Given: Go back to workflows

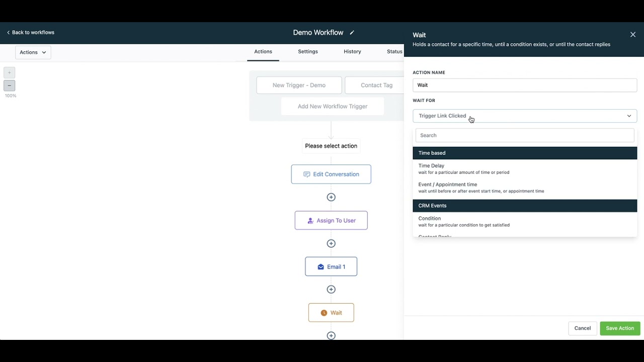Looking at the screenshot, I should 31,32.
